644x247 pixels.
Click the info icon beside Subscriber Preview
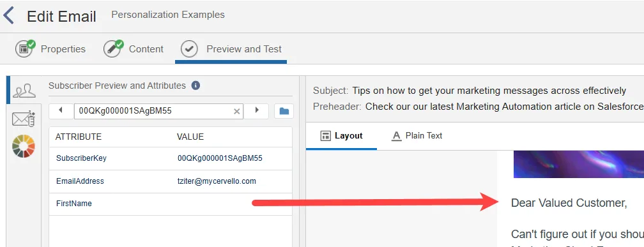click(196, 86)
